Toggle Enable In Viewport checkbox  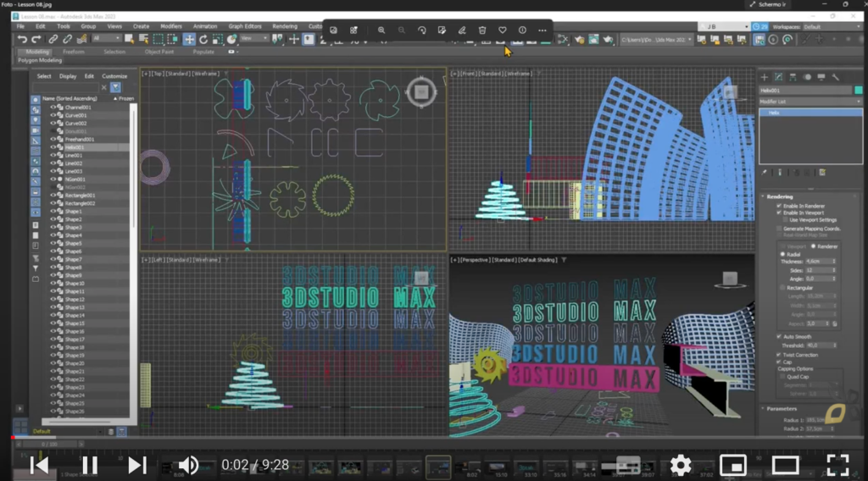[780, 213]
